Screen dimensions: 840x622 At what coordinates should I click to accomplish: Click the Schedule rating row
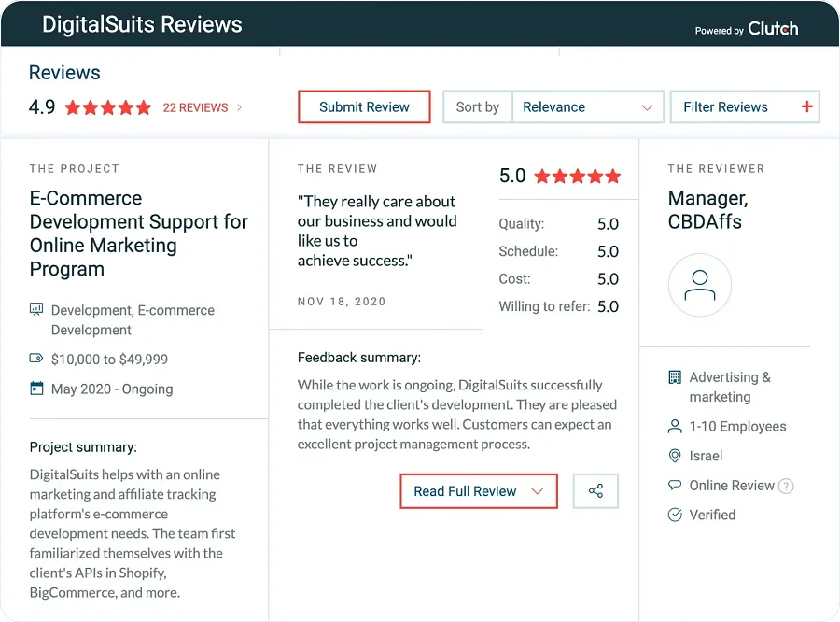[558, 251]
